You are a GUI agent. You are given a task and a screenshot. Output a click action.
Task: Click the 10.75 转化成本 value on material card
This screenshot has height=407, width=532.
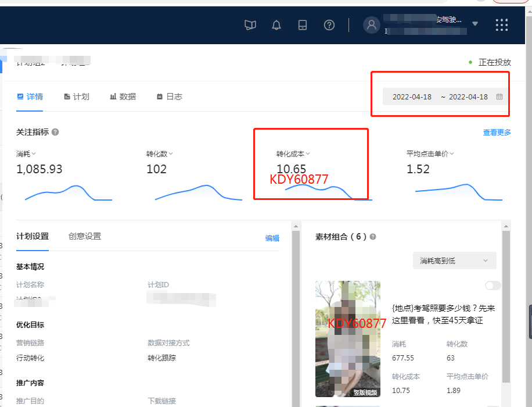coord(401,391)
